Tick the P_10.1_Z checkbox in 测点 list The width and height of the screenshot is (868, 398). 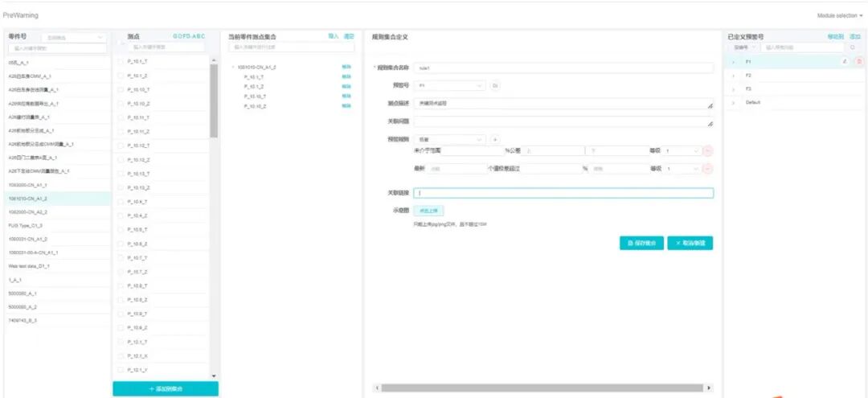pyautogui.click(x=120, y=76)
